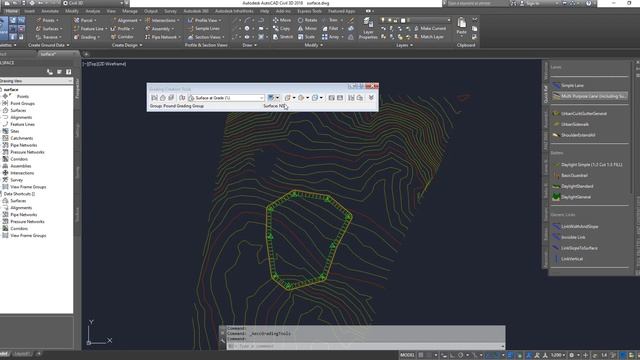Select Catchments in Toolspace tree
Viewport: 640px width, 360px height.
tap(22, 138)
